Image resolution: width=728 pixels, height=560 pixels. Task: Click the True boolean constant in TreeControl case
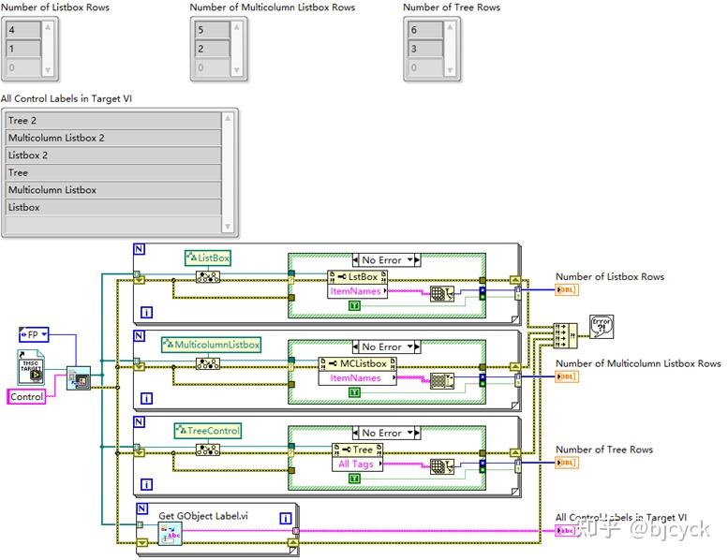click(354, 479)
